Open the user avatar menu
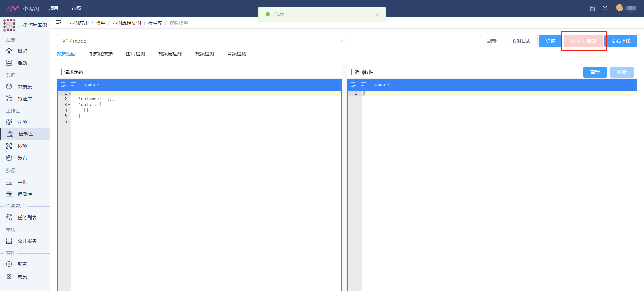This screenshot has width=644, height=291. (620, 8)
